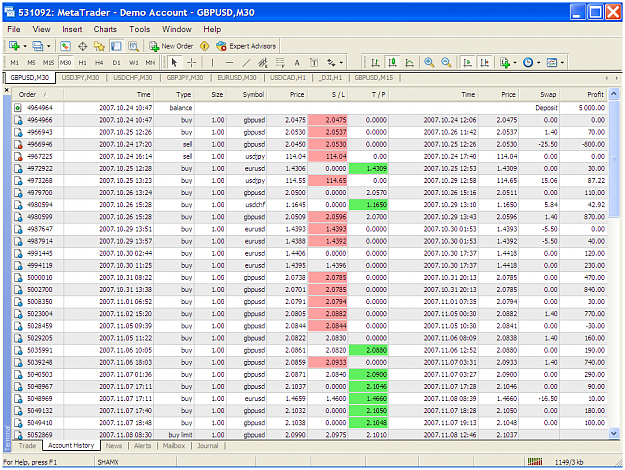The width and height of the screenshot is (625, 470).
Task: Click the scrollbar down arrow in history
Action: [x=614, y=433]
